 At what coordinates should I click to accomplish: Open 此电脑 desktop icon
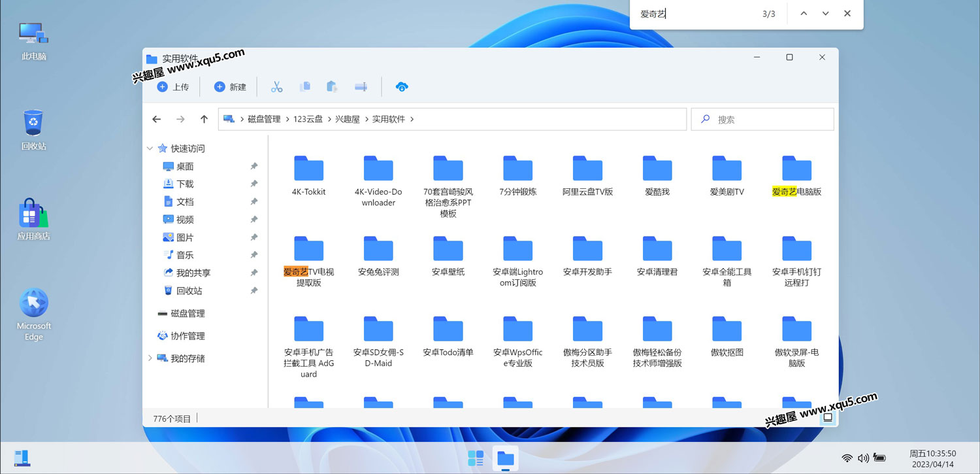pos(34,41)
